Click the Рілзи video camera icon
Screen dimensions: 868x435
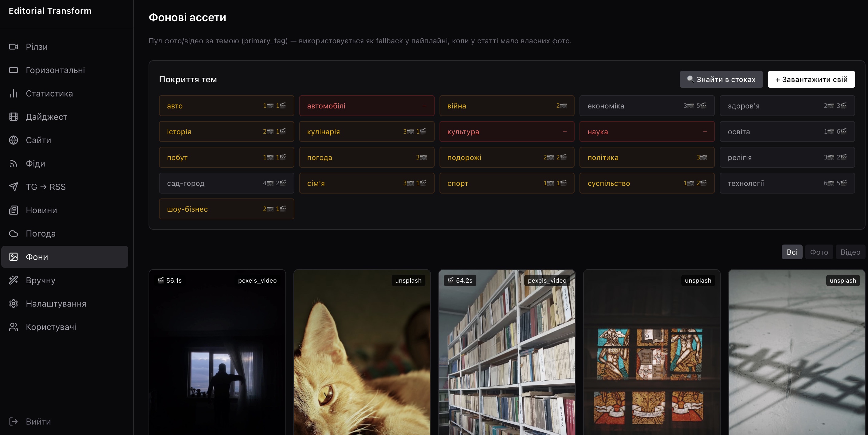click(x=14, y=46)
